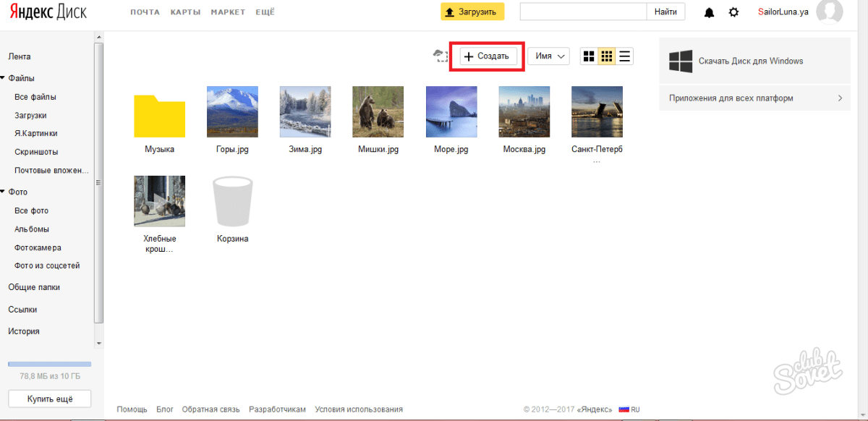Click the search input field
This screenshot has width=868, height=421.
click(582, 12)
